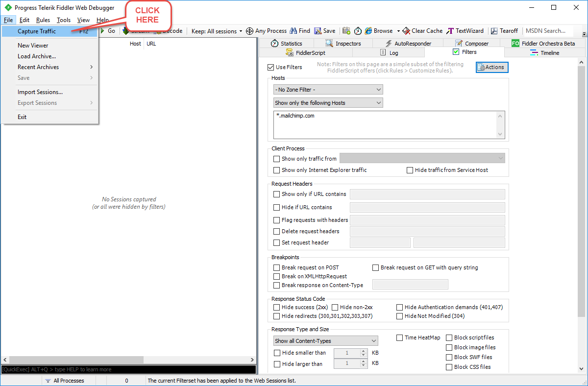The image size is (588, 386).
Task: Select Import Sessions... menu entry
Action: point(49,92)
